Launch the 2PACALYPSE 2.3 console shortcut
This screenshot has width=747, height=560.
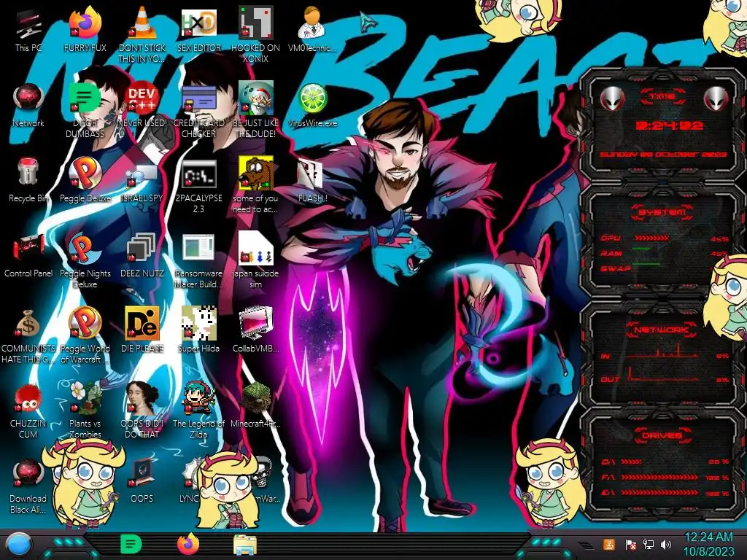(x=198, y=186)
